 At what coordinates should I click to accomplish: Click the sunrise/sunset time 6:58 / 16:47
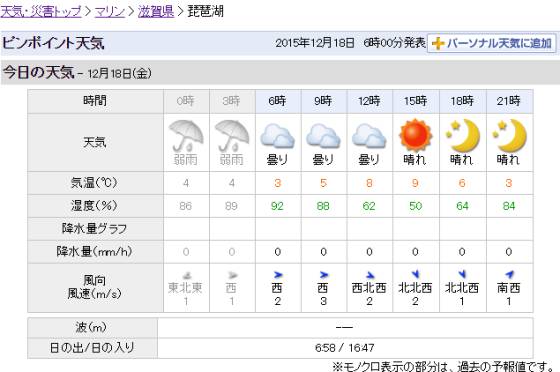tap(345, 348)
